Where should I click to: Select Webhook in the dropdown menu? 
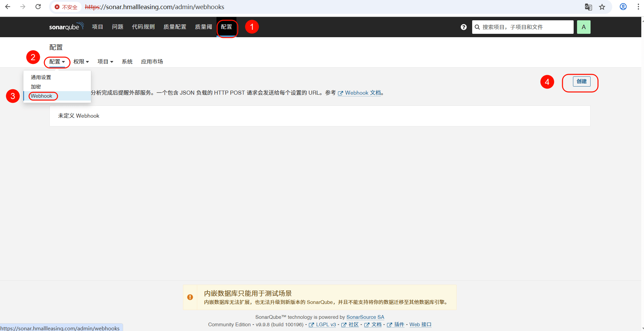[42, 96]
